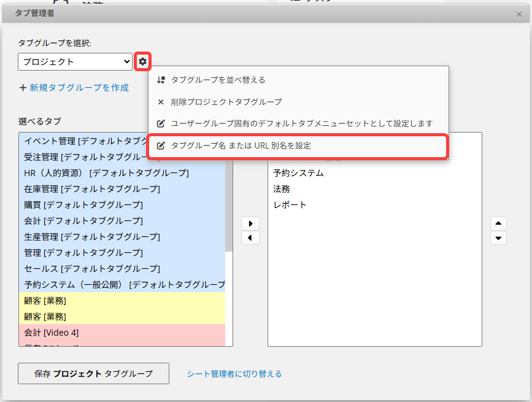Choose タブグループ名 または URL 別名を設定
The width and height of the screenshot is (532, 402).
(x=241, y=145)
